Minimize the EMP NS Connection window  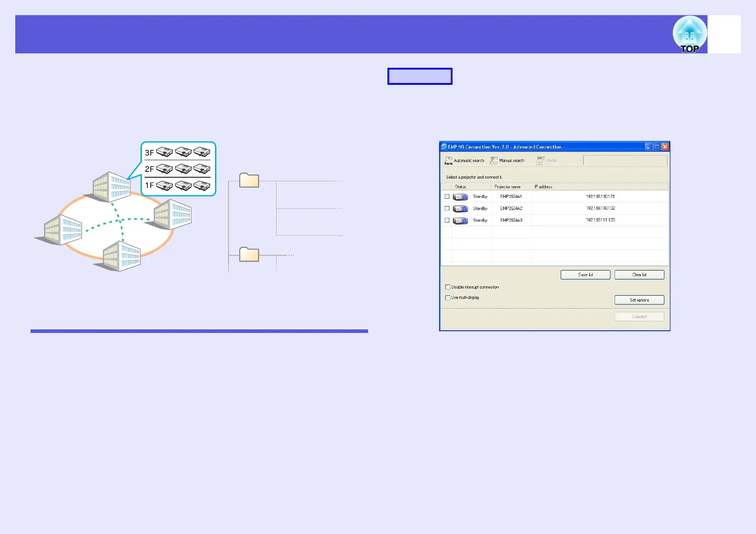click(648, 147)
